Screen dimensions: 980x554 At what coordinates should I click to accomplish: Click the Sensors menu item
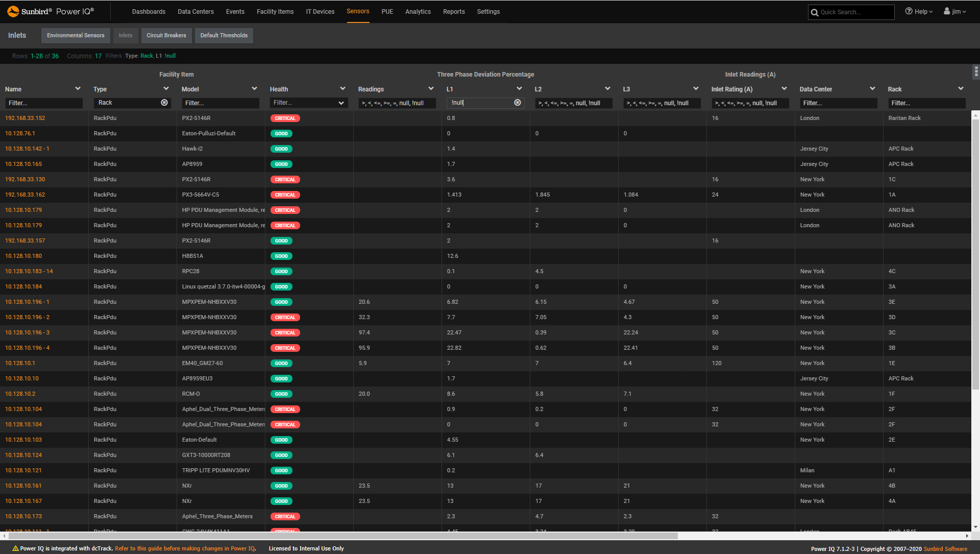[x=357, y=11]
